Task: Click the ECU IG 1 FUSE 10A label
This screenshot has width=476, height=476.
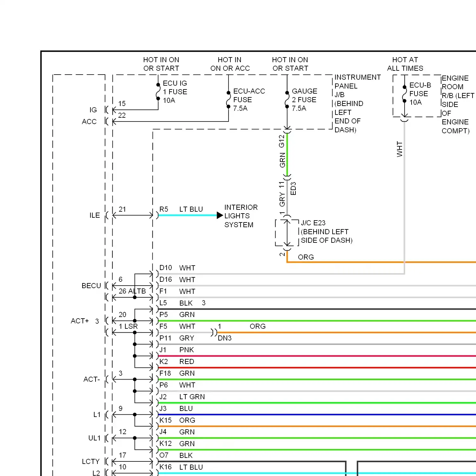Action: [175, 92]
